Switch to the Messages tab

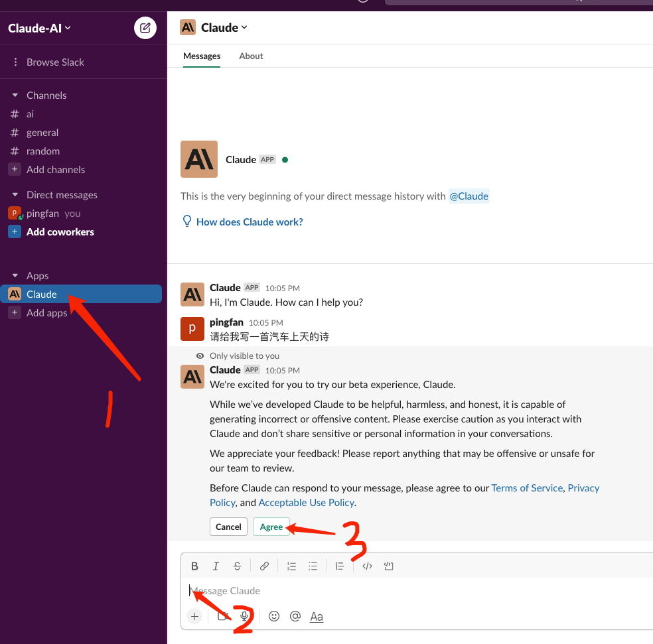(202, 56)
